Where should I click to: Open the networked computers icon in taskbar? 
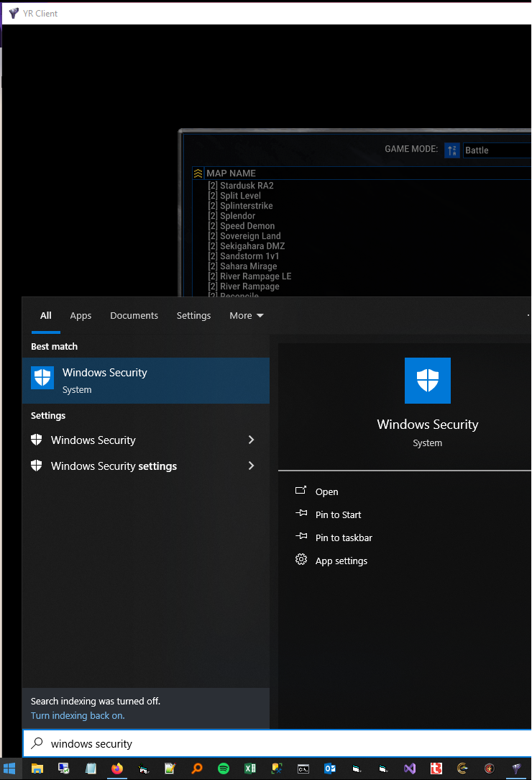(64, 768)
